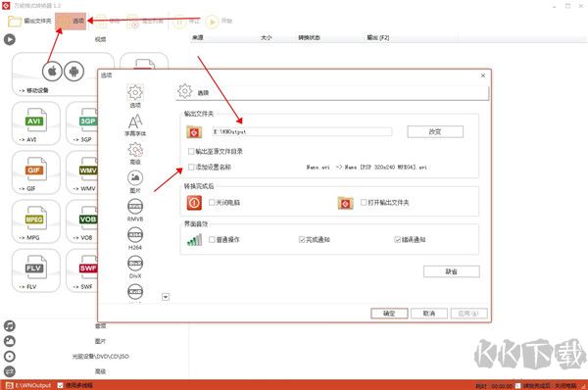This screenshot has width=588, height=390.
Task: Open DivX settings in dialog sidebar
Action: point(135,268)
